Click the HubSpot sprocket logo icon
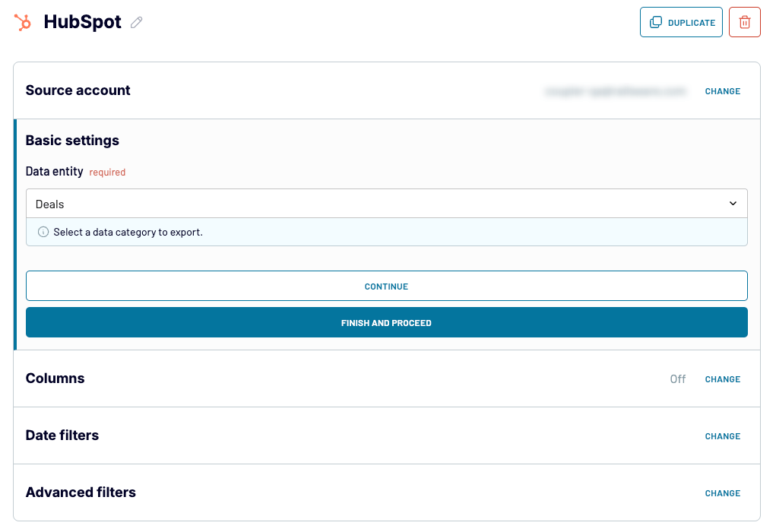The image size is (776, 532). [x=23, y=22]
